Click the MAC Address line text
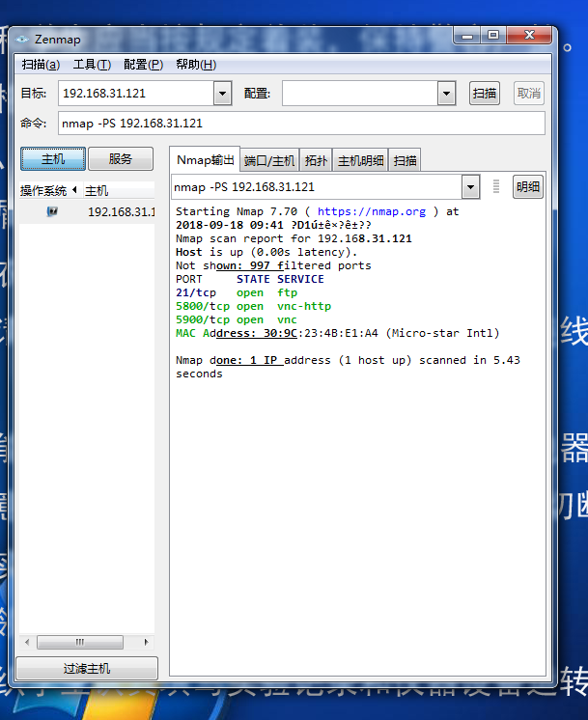The height and width of the screenshot is (720, 588). [337, 333]
